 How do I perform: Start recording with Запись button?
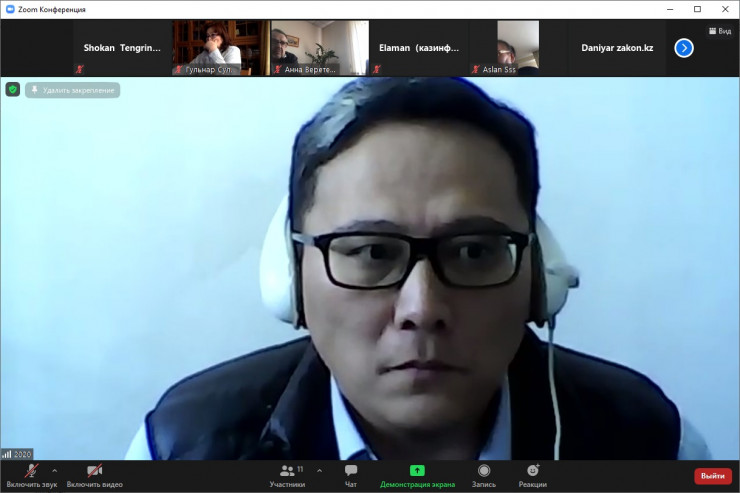[484, 471]
